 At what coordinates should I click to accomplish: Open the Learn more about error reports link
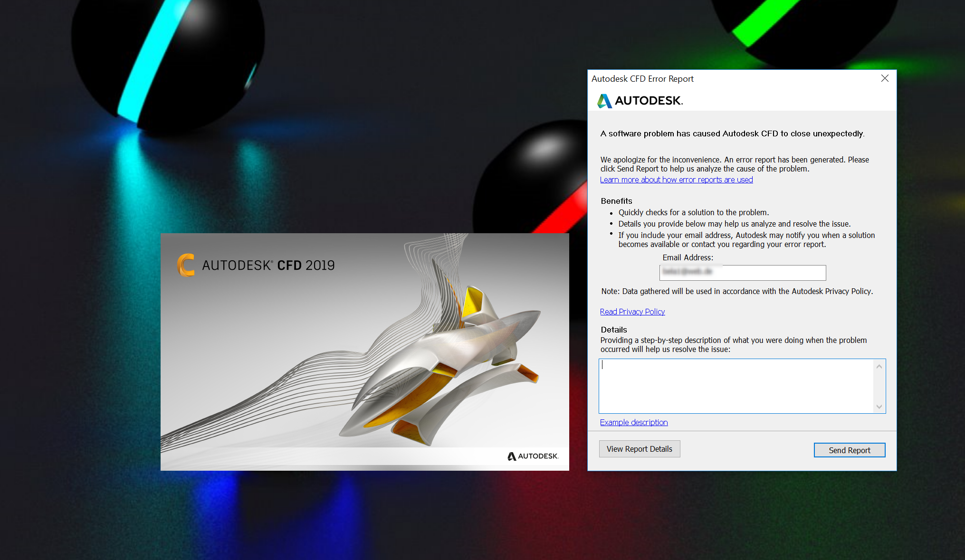click(x=676, y=180)
